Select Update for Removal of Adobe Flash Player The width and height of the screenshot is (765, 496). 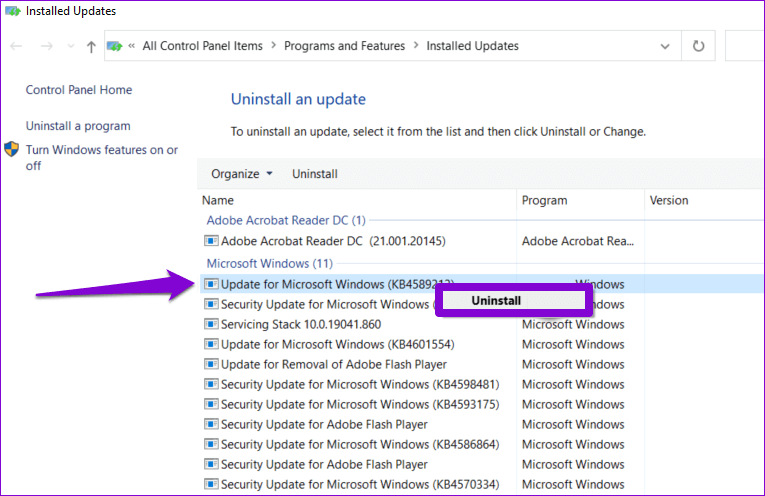[x=334, y=364]
